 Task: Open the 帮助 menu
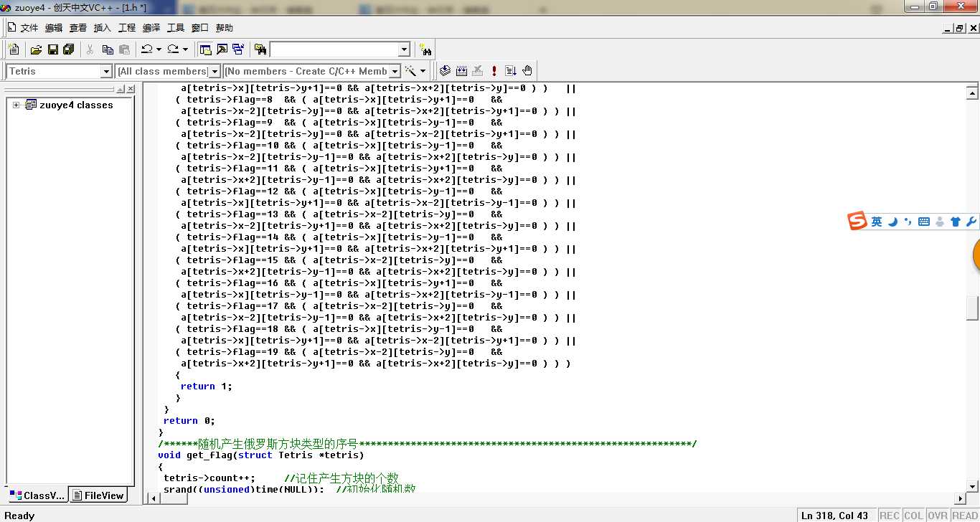(x=225, y=28)
